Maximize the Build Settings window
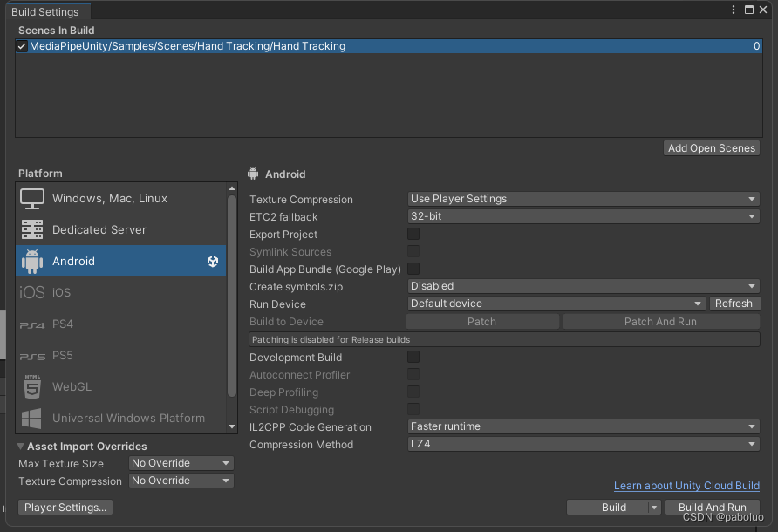Viewport: 778px width, 532px height. point(749,10)
